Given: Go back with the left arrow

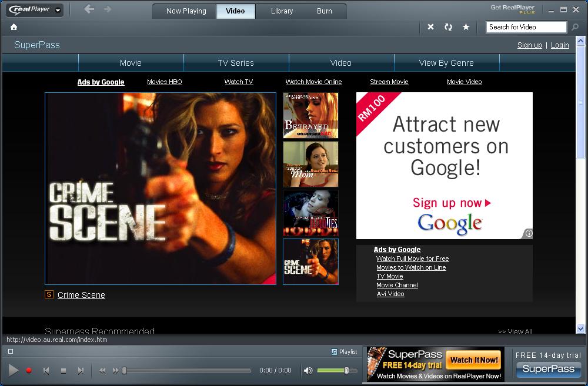Looking at the screenshot, I should coord(89,9).
